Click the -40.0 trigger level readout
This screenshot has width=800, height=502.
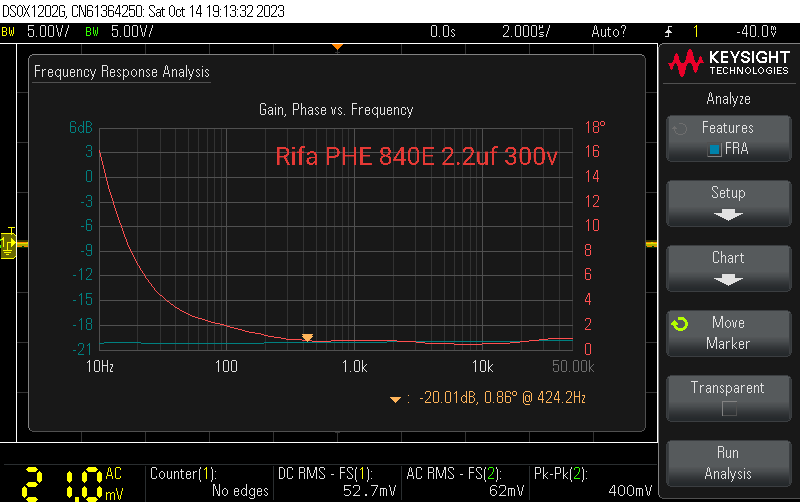pos(757,32)
